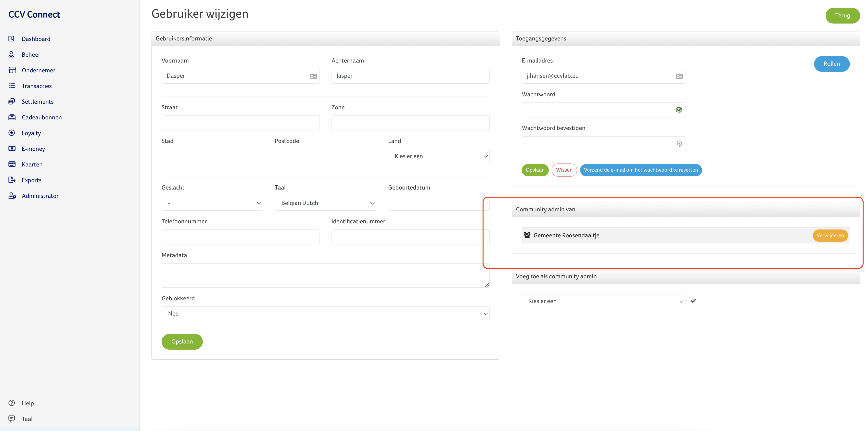This screenshot has height=431, width=868.
Task: Go to Kaarten in the sidebar
Action: (32, 165)
